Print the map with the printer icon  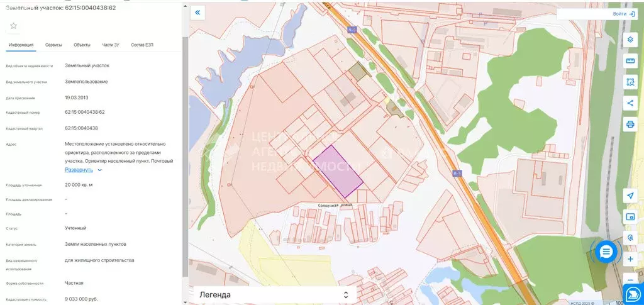630,124
